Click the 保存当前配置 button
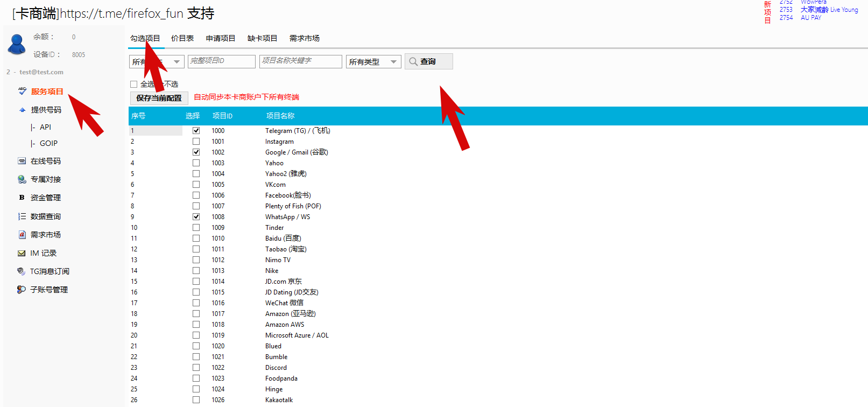 (159, 98)
